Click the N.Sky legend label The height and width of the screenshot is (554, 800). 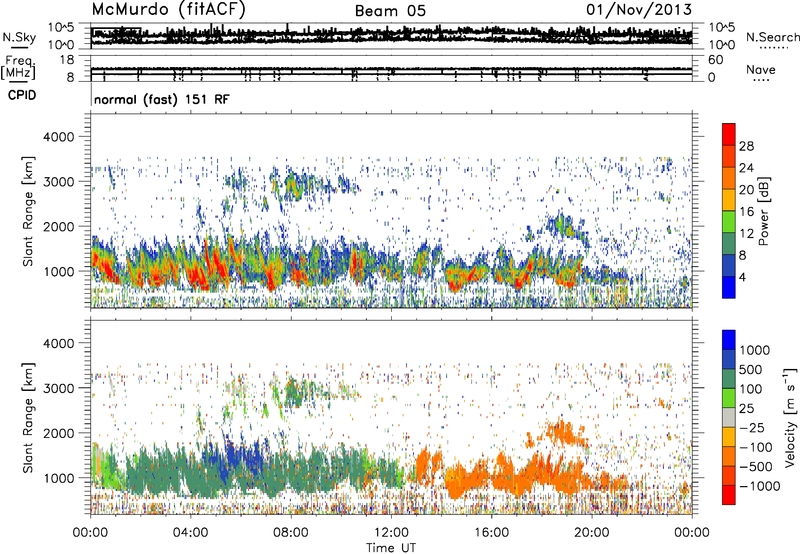(x=19, y=37)
